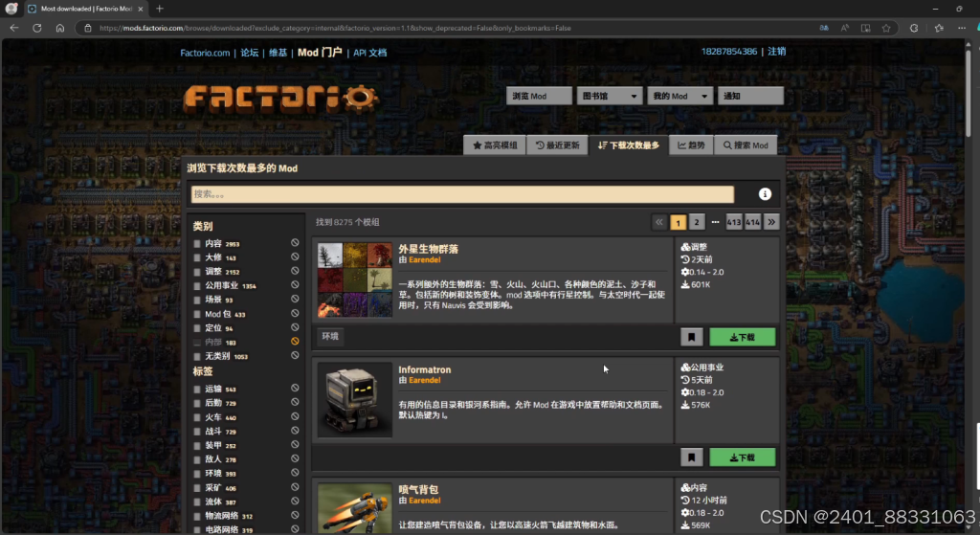Click the browser address bar URL
The image size is (980, 535).
335,28
